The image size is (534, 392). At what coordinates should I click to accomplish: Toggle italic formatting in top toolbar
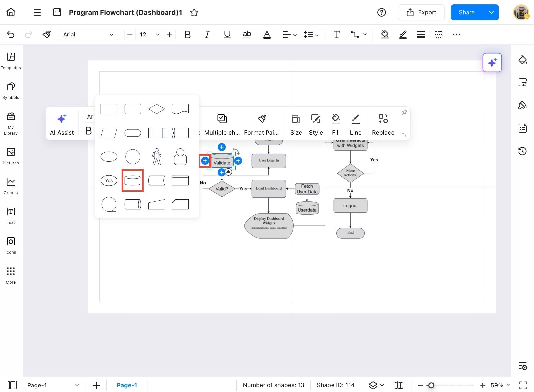[x=207, y=34]
